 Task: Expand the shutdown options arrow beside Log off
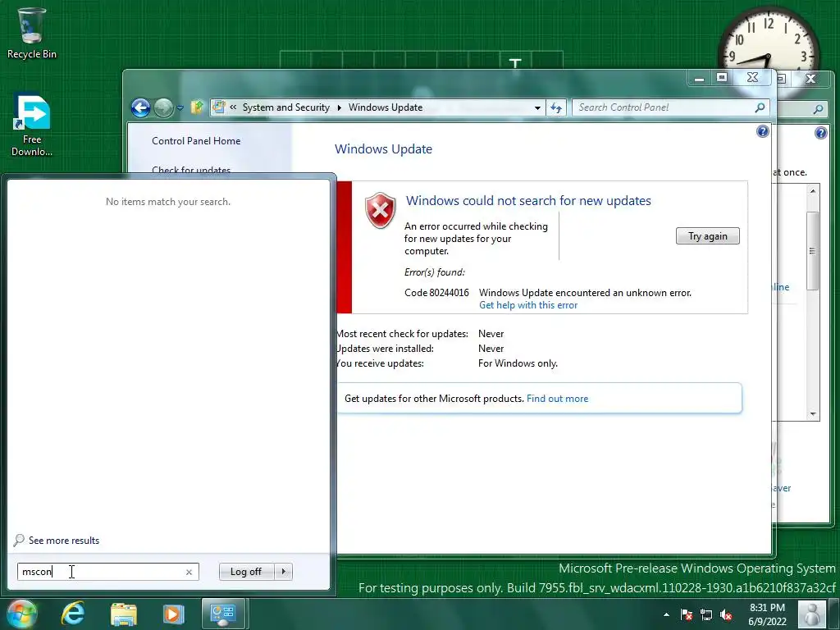pos(283,572)
